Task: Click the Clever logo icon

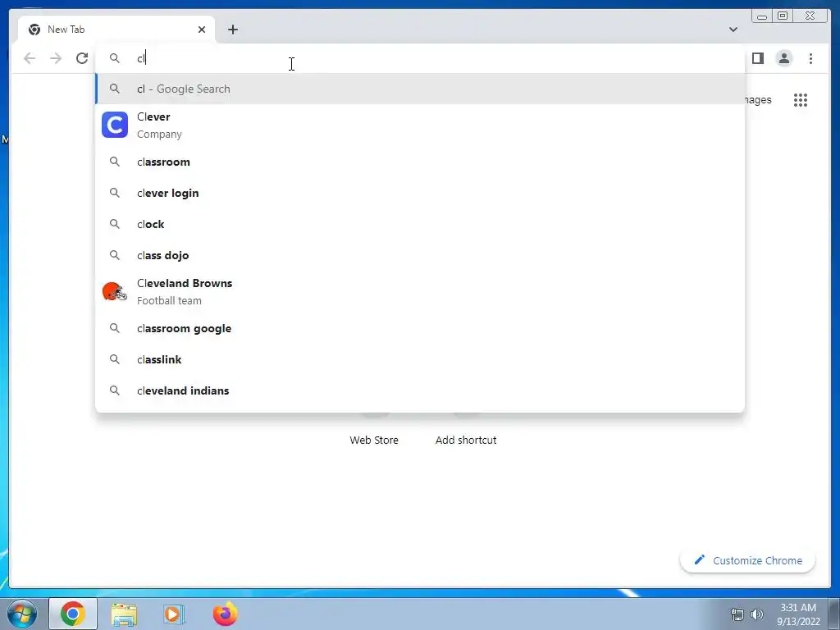Action: point(115,125)
